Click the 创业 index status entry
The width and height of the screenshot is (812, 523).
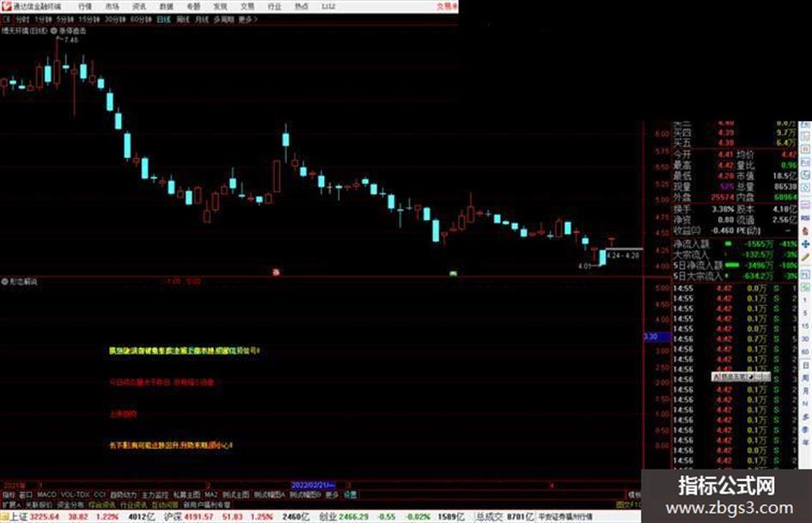[x=392, y=517]
